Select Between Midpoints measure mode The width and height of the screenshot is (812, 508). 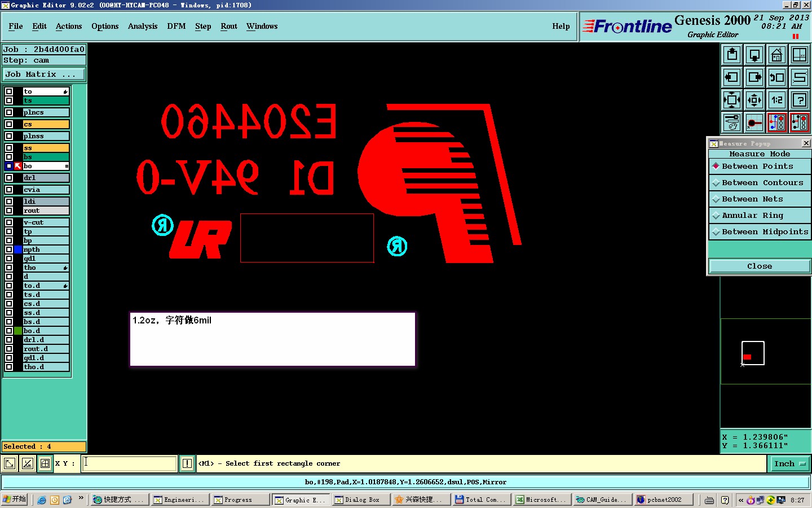[760, 232]
